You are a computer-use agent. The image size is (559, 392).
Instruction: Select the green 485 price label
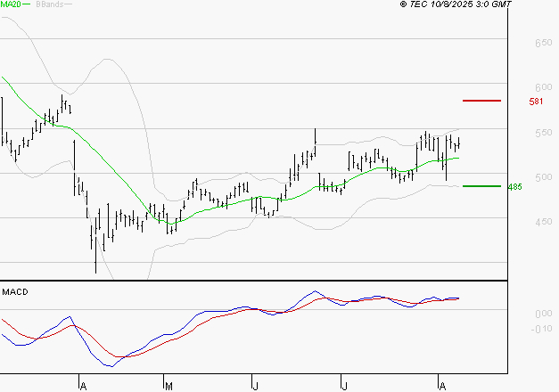tap(538, 187)
